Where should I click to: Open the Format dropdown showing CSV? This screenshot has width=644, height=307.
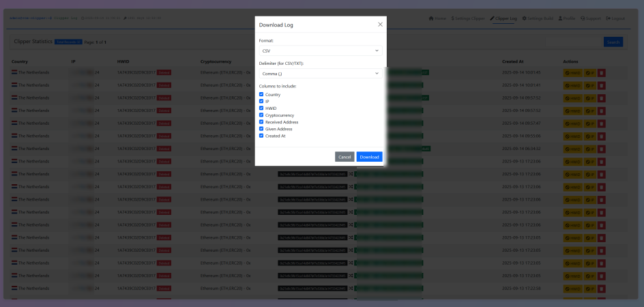click(321, 50)
